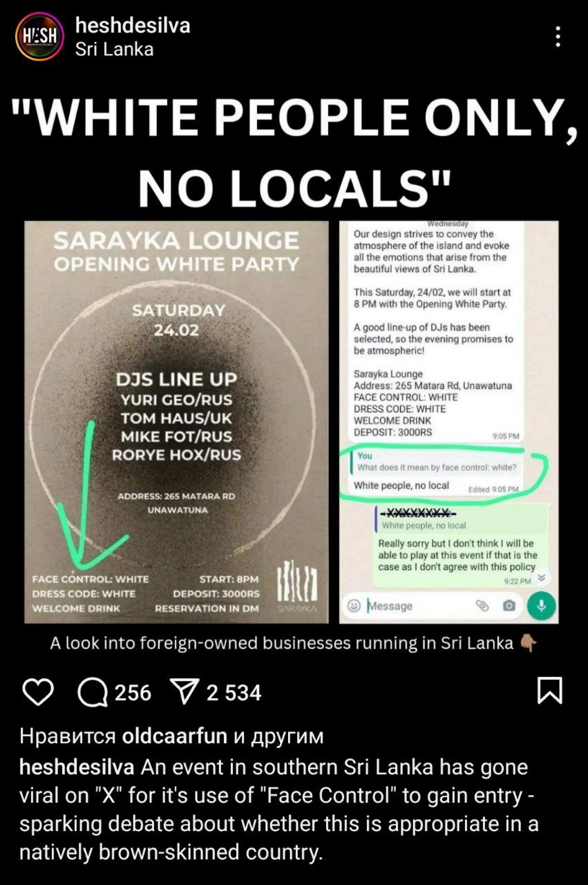Click heshdesilva name in the caption

click(77, 767)
